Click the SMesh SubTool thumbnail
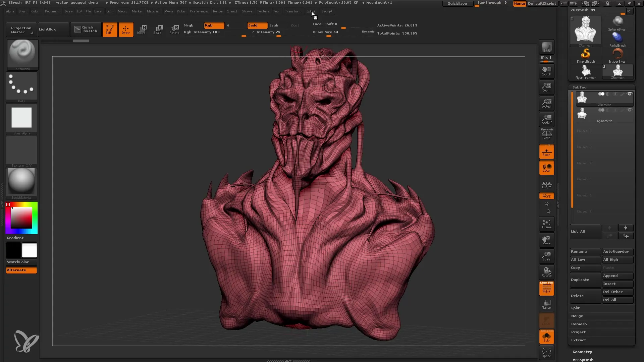Image resolution: width=644 pixels, height=362 pixels. pos(582,98)
